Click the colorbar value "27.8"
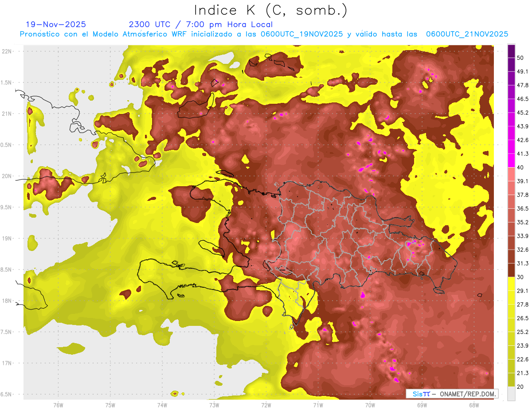The image size is (532, 411). [523, 304]
